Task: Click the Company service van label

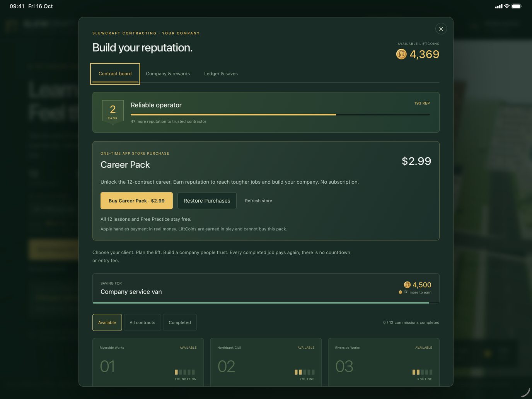Action: [x=131, y=292]
